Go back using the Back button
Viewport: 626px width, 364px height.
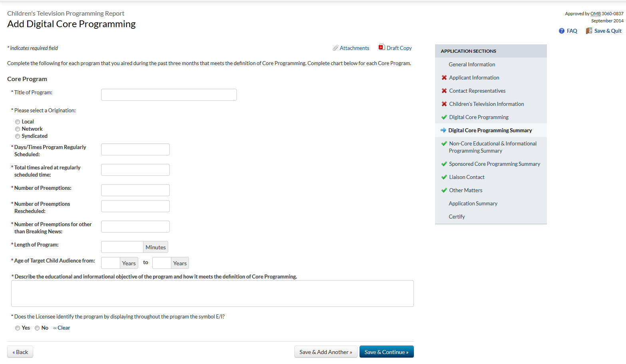(x=20, y=352)
